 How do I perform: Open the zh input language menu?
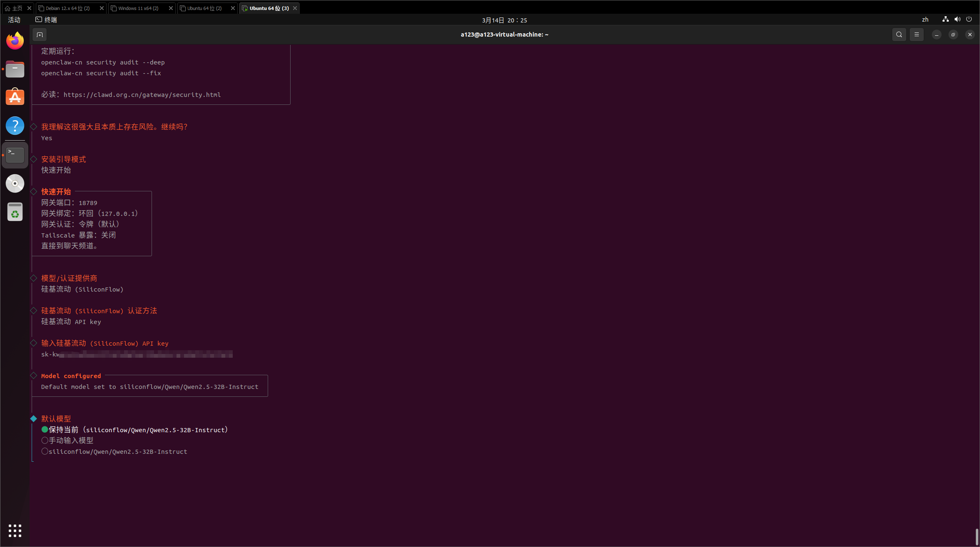coord(925,20)
